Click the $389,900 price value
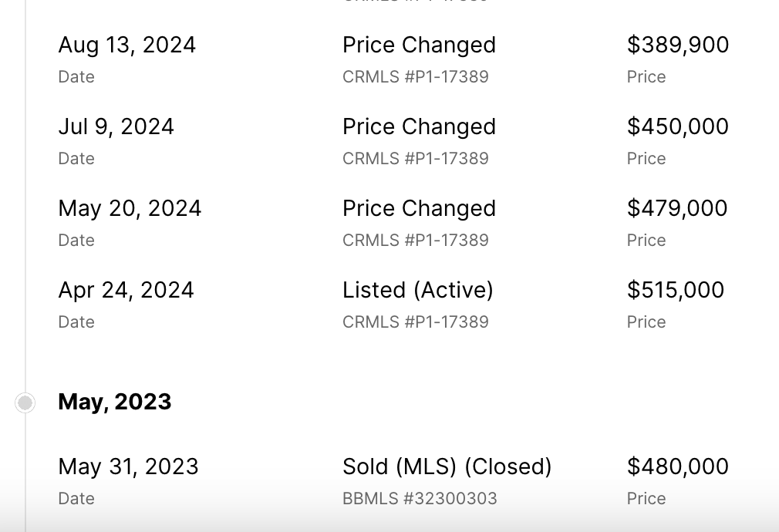The width and height of the screenshot is (779, 532). point(678,45)
